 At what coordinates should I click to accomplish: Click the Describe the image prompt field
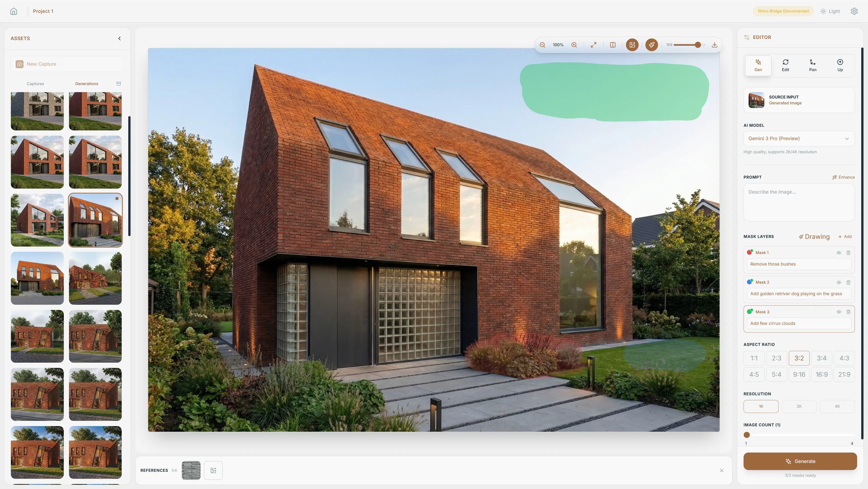[x=799, y=202]
